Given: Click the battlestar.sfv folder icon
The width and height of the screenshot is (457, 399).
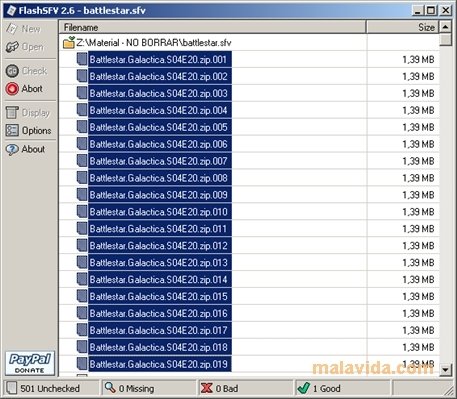Looking at the screenshot, I should point(69,43).
